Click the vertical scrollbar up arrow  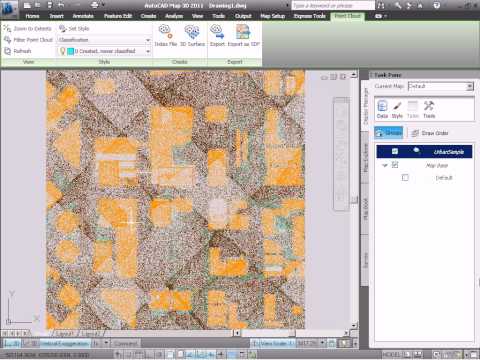coord(354,74)
